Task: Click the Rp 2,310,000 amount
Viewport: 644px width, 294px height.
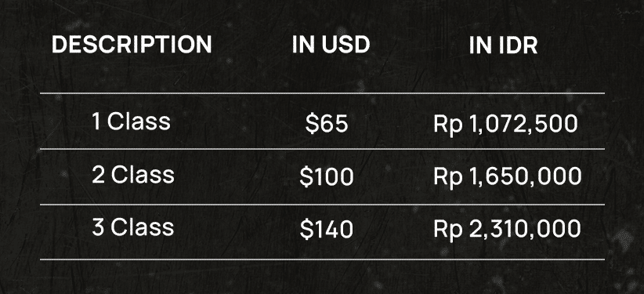Action: click(x=507, y=230)
